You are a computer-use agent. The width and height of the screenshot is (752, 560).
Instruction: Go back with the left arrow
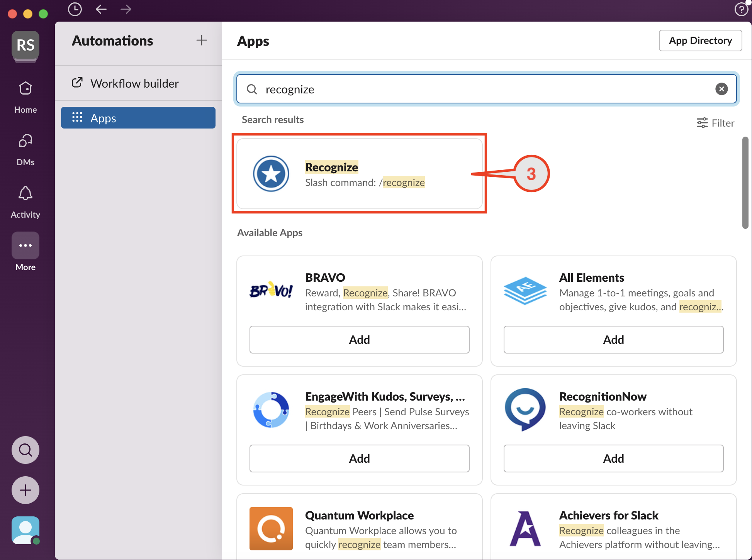[101, 9]
